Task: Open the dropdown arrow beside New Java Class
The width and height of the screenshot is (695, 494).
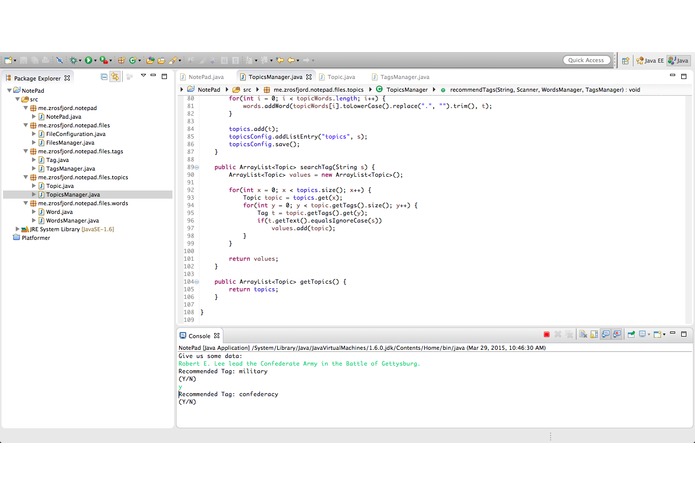Action: pos(139,61)
